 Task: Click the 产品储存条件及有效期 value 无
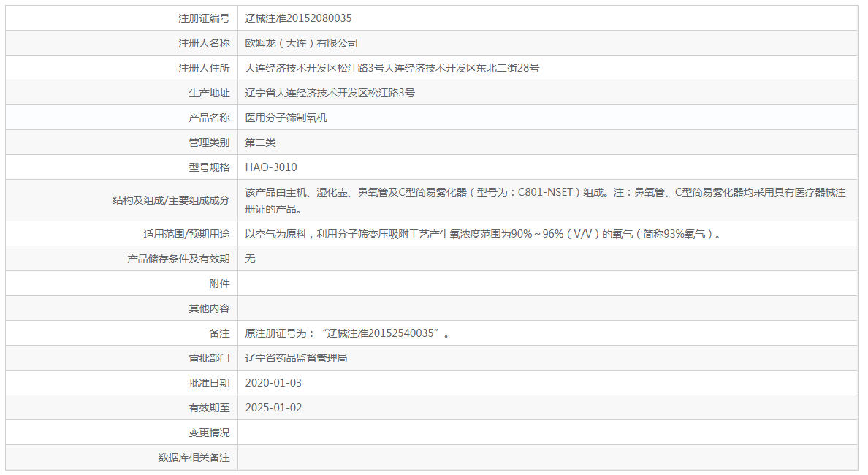click(250, 259)
